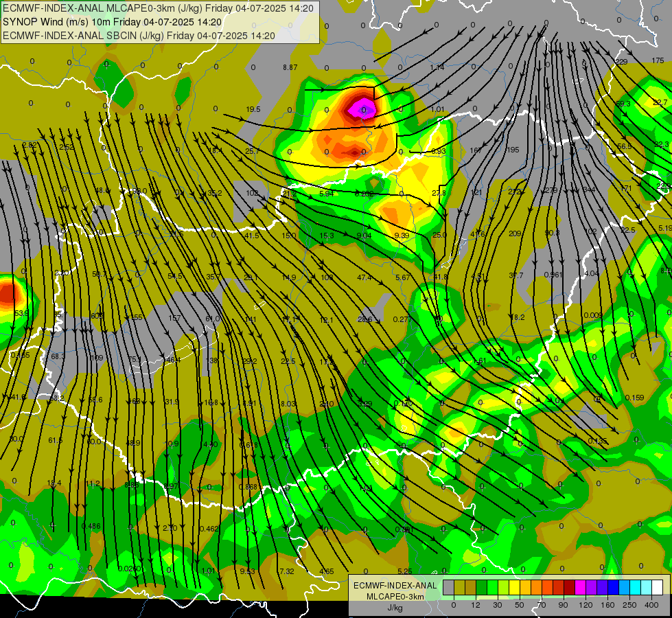Click the map value 59.3
Screen dimensions: 672x618
pyautogui.click(x=623, y=104)
